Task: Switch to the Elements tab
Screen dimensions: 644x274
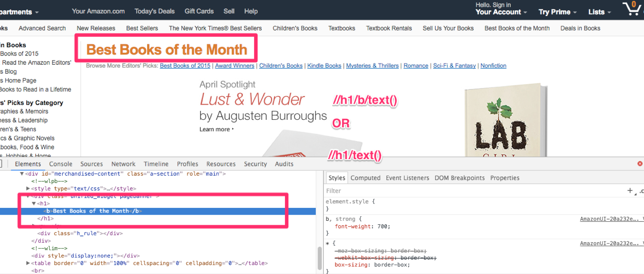Action: [x=28, y=164]
